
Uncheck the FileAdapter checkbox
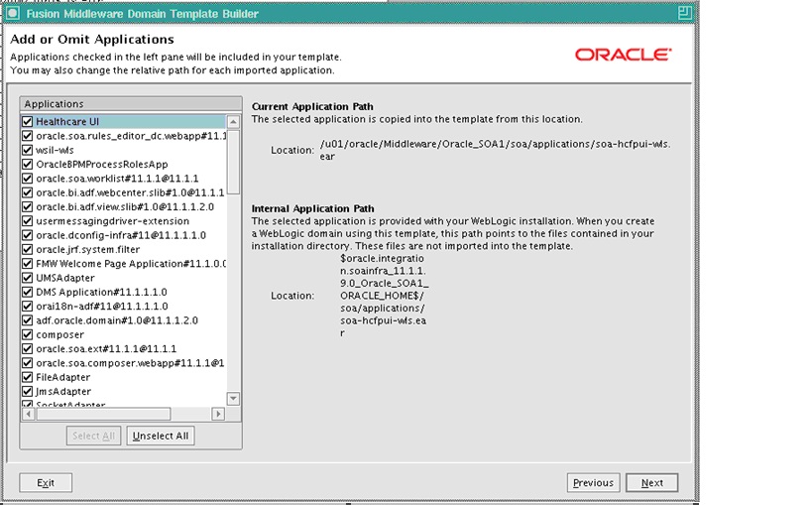pos(28,377)
